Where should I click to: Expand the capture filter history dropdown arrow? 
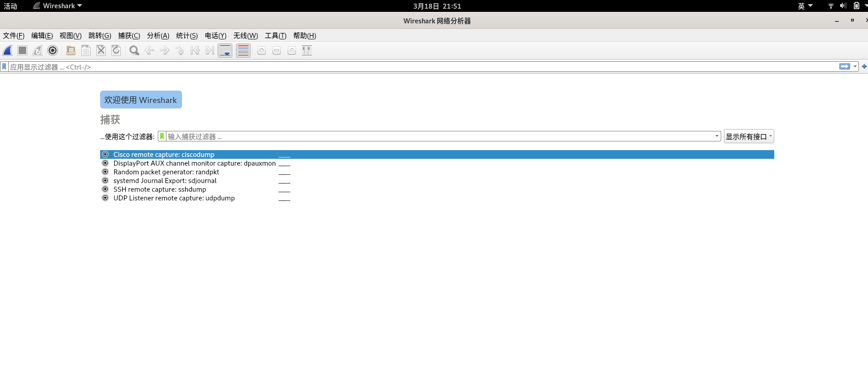[717, 136]
